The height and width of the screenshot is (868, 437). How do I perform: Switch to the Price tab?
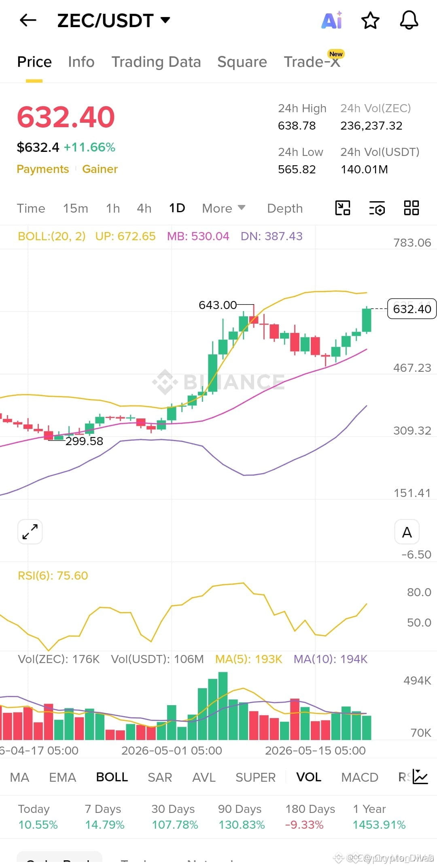(34, 62)
